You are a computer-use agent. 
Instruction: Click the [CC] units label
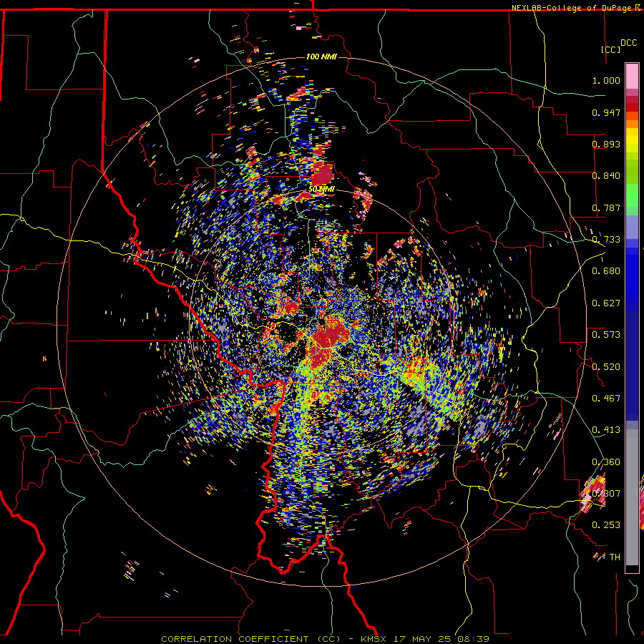(x=610, y=49)
